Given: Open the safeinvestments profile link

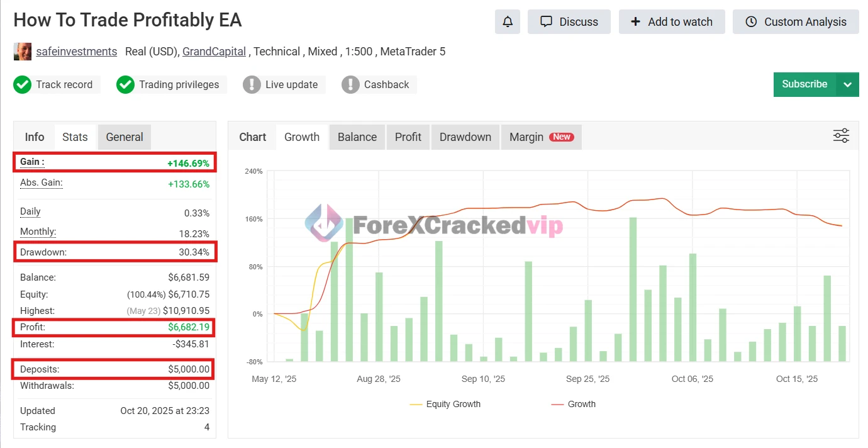Looking at the screenshot, I should coord(77,52).
